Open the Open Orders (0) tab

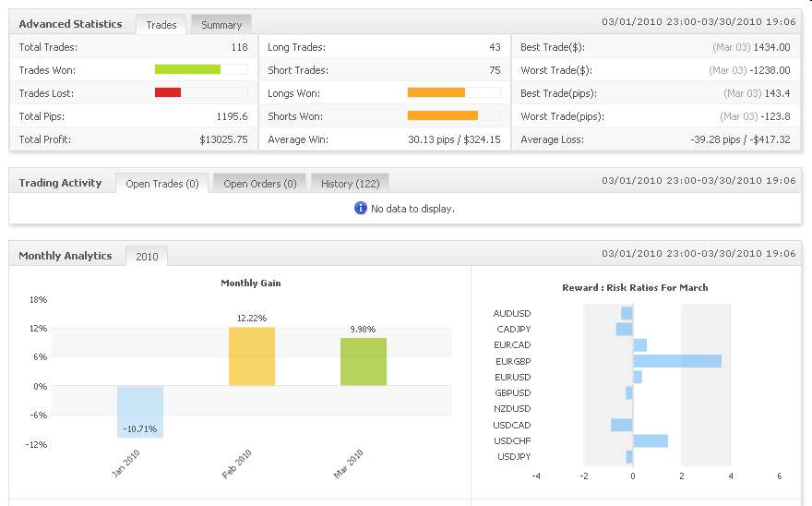259,184
